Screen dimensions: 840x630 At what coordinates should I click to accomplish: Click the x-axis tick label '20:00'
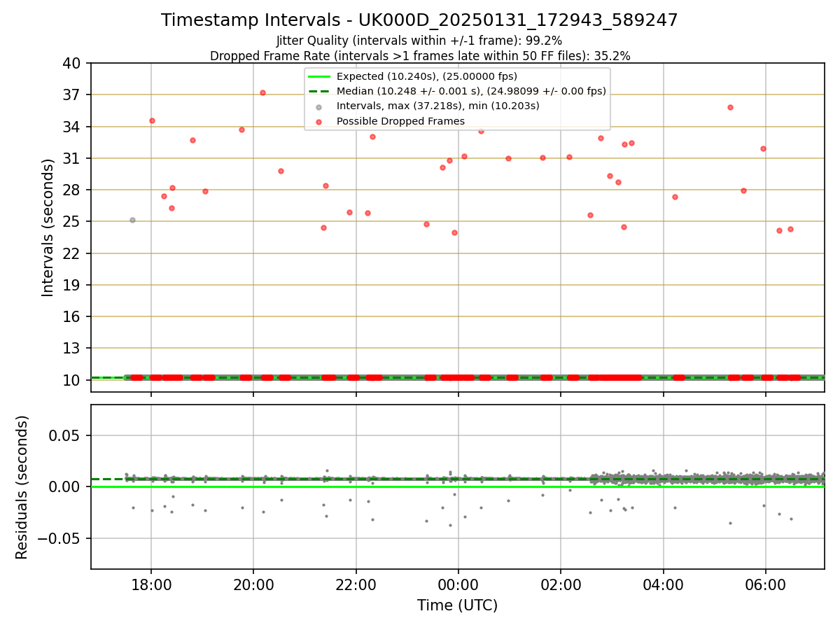[x=253, y=585]
